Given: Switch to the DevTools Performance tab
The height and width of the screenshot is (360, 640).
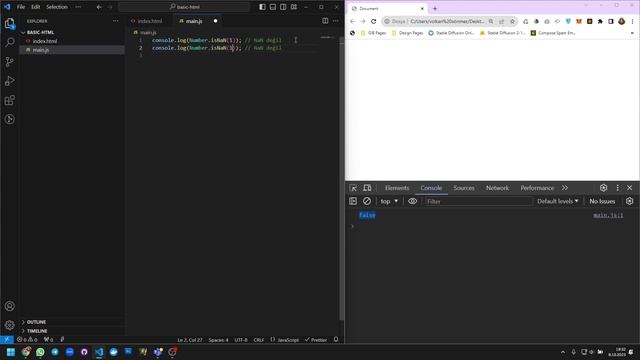Looking at the screenshot, I should tap(537, 188).
